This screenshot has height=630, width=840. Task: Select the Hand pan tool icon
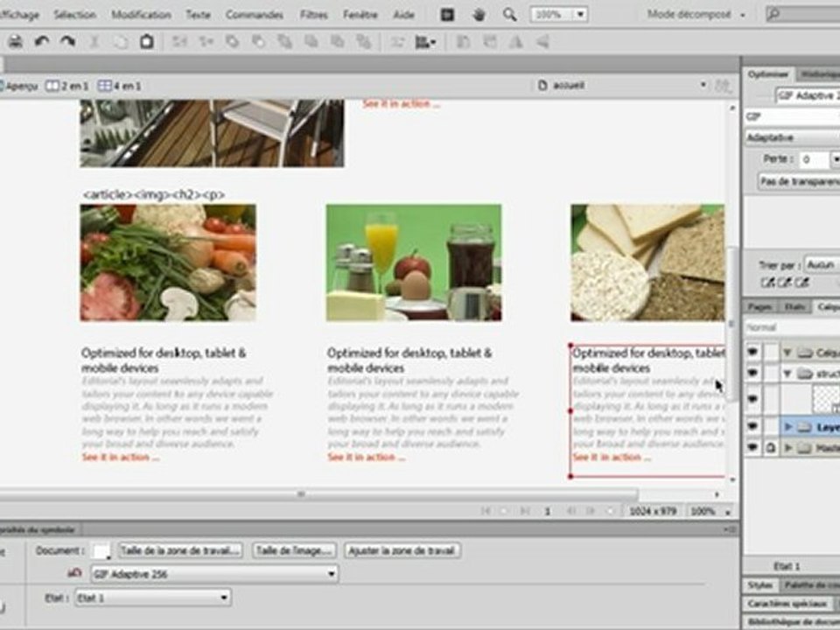(x=479, y=15)
